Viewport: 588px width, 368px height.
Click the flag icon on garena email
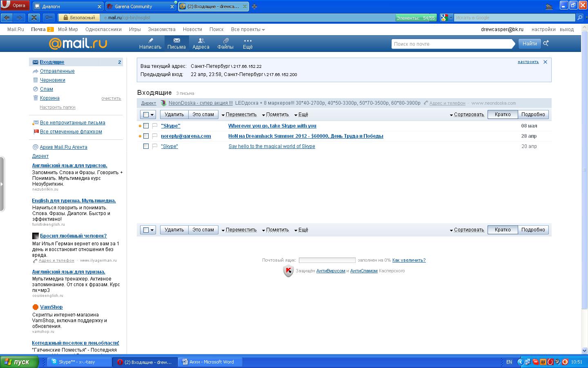(155, 136)
